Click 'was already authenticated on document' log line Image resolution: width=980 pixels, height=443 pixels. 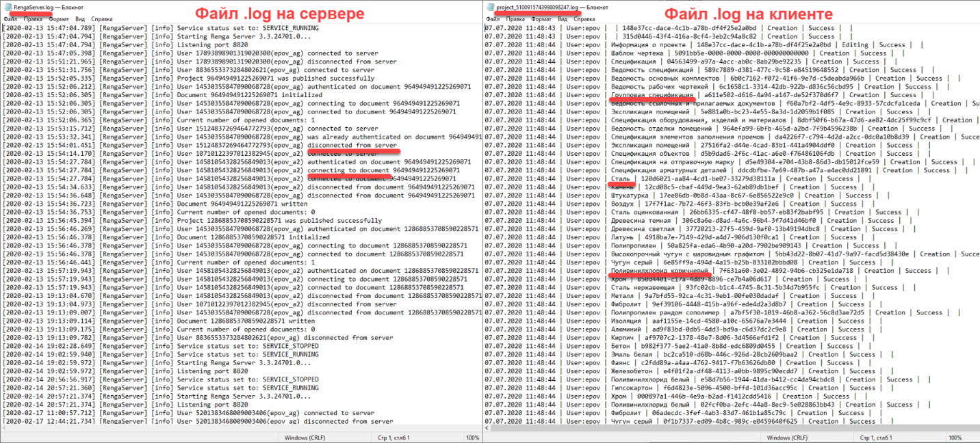point(242,137)
